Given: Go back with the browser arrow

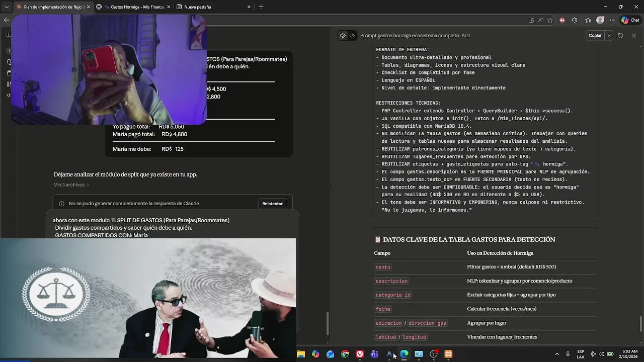Looking at the screenshot, I should point(6,20).
